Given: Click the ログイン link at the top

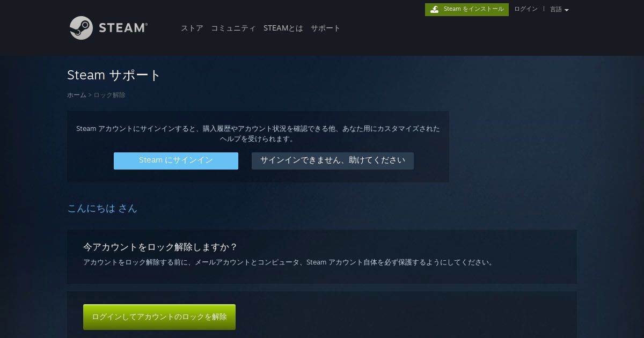Looking at the screenshot, I should [x=525, y=9].
